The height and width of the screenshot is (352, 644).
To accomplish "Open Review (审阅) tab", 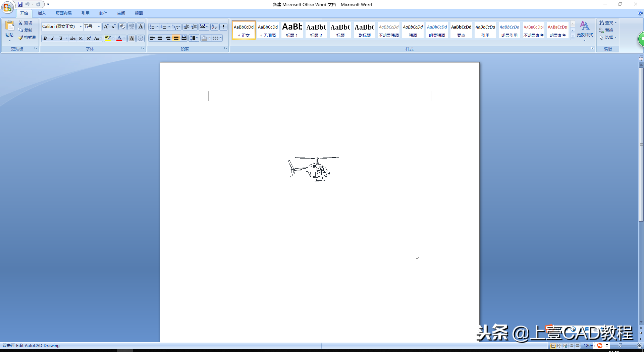I will tap(121, 13).
